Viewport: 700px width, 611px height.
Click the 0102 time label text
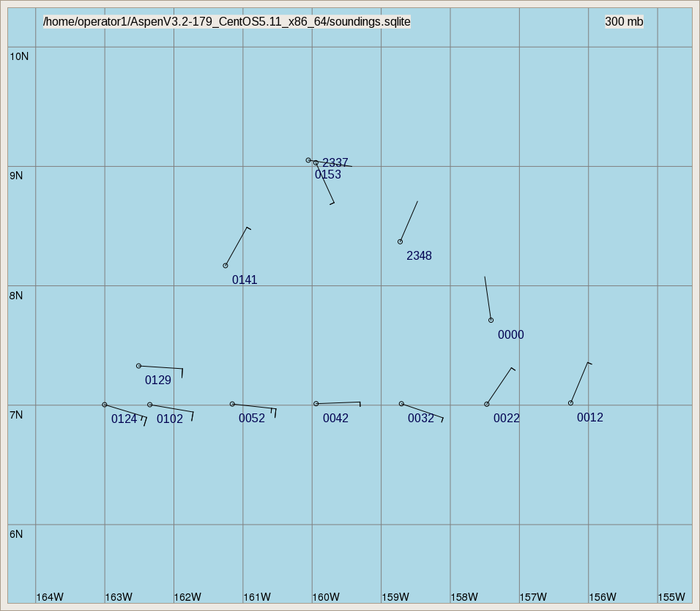click(170, 419)
